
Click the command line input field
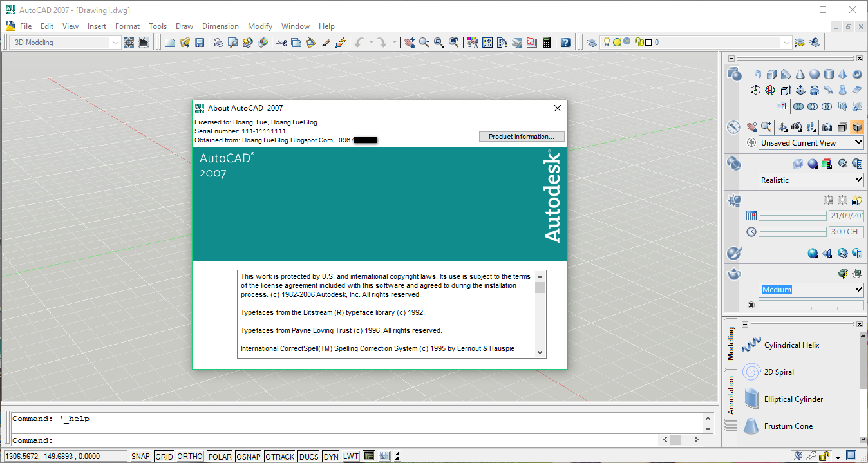coord(335,440)
